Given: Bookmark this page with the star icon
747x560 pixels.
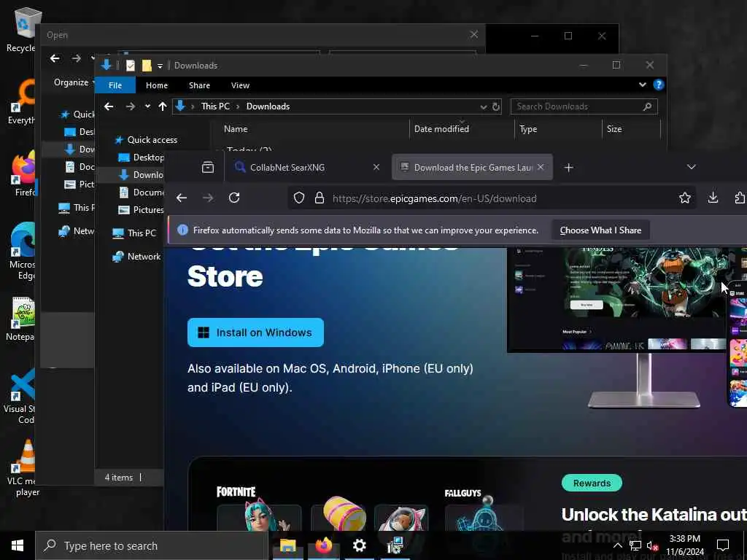Looking at the screenshot, I should 685,198.
